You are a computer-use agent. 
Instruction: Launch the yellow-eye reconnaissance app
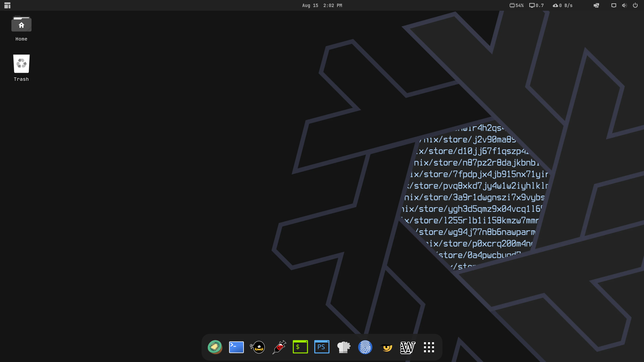[x=386, y=347]
